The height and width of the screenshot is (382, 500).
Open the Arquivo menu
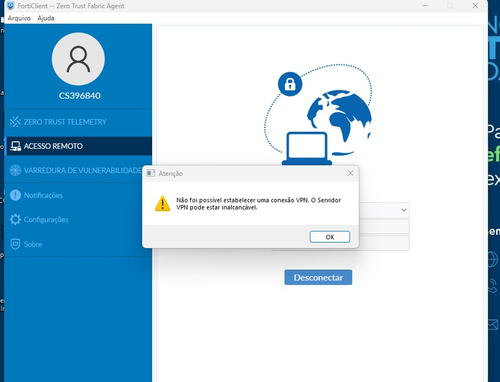(x=19, y=18)
